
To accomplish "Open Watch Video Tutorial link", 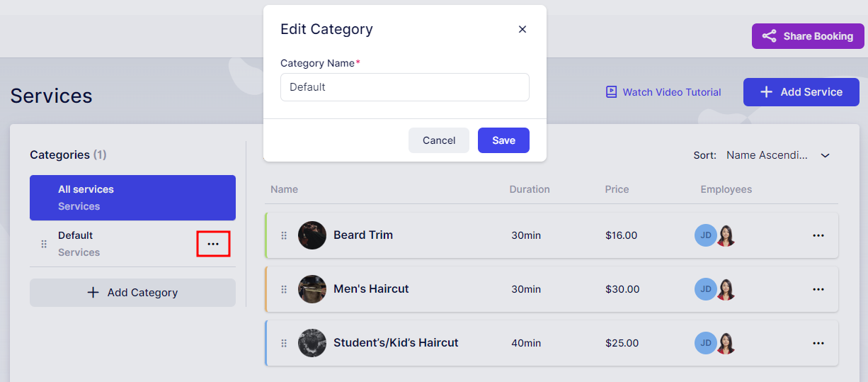I will coord(663,92).
